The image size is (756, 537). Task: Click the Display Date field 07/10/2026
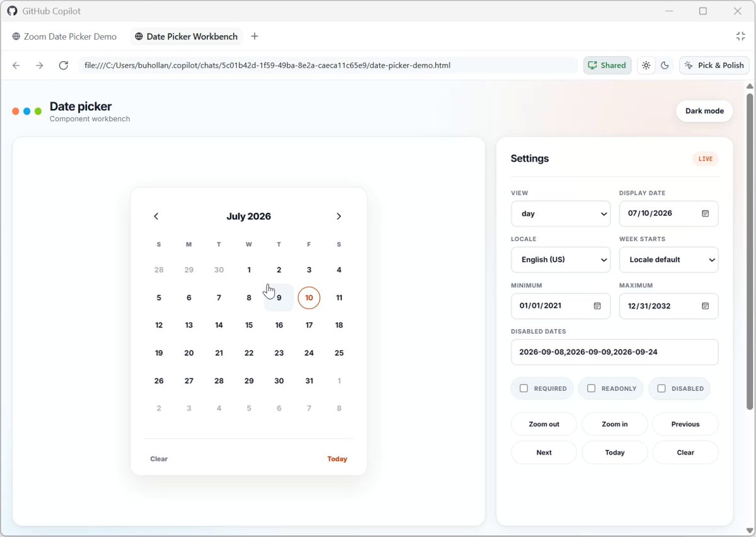[669, 213]
